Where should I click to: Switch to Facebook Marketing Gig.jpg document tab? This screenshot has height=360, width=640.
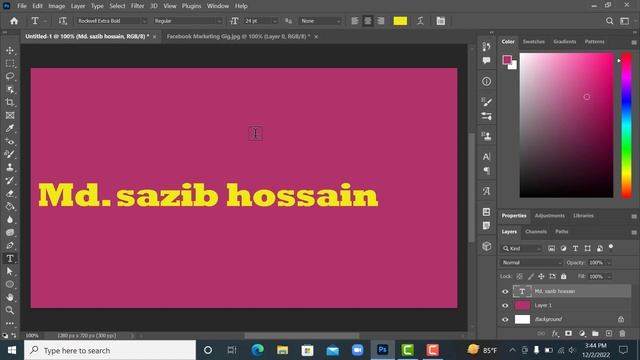[238, 36]
